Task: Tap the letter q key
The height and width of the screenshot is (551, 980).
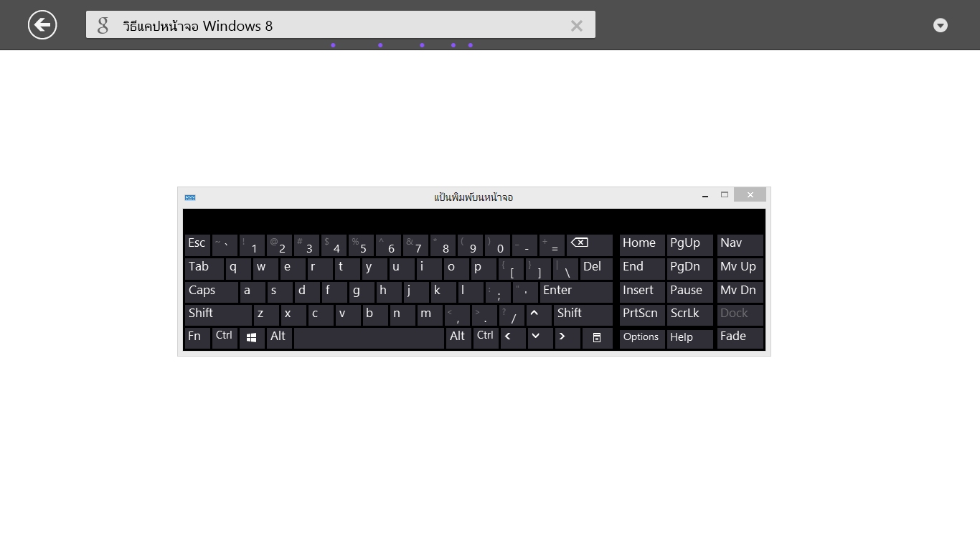Action: [x=238, y=269]
